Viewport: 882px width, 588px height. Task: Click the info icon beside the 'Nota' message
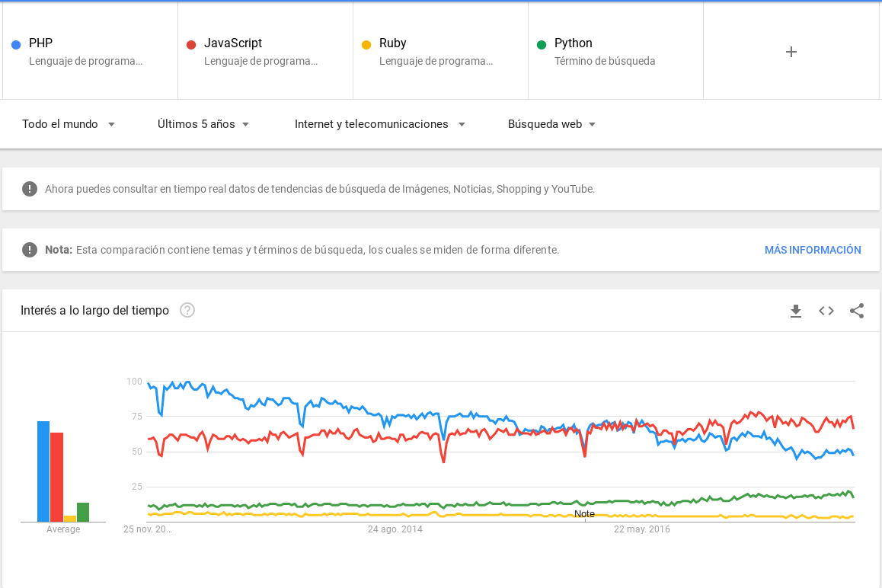click(x=30, y=249)
